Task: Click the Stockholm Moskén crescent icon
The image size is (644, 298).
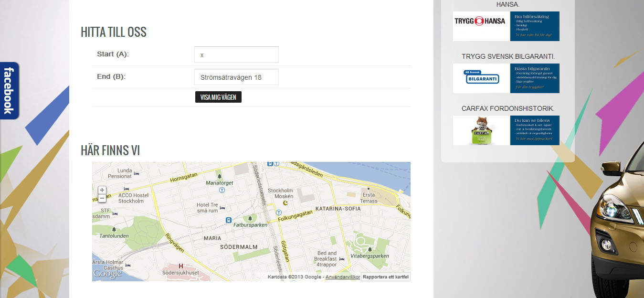Action: pos(286,203)
